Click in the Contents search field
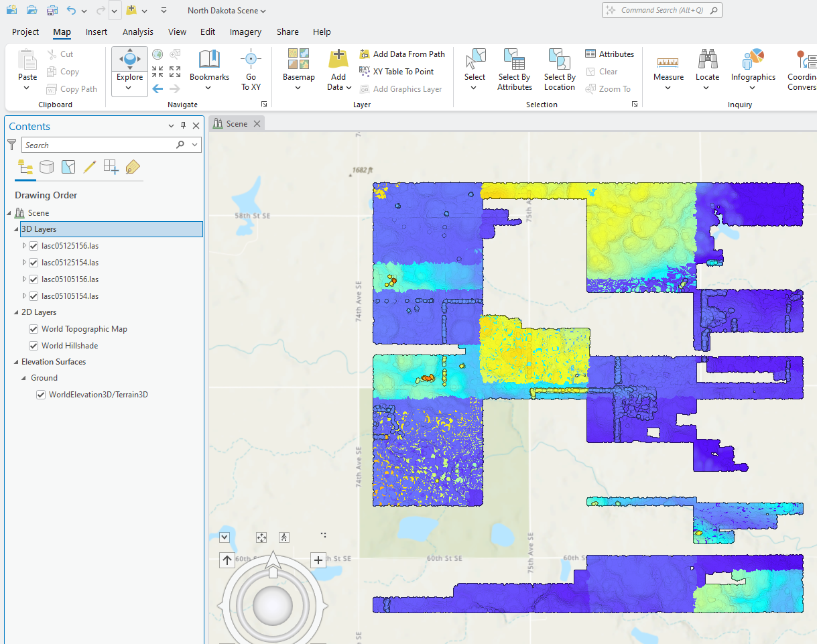This screenshot has height=644, width=817. [101, 145]
